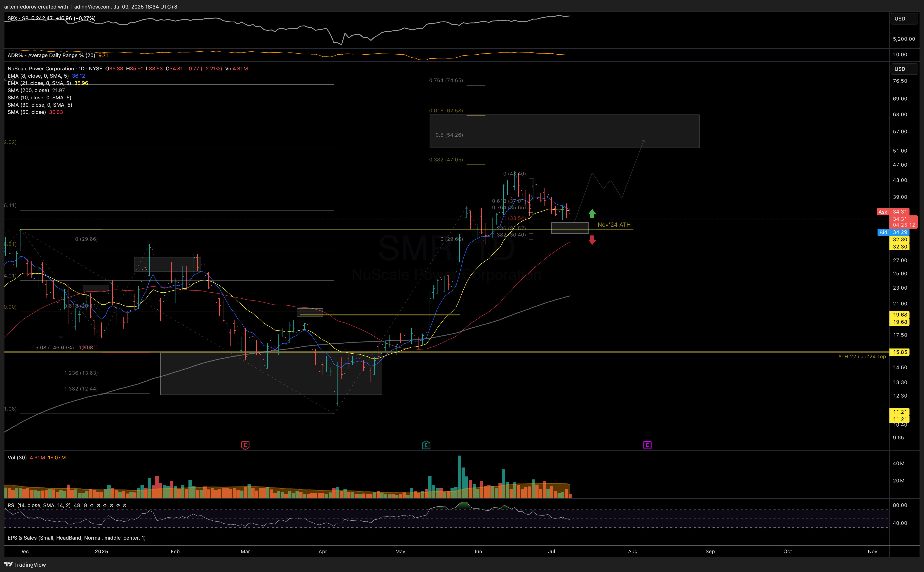Click the Apr label on the time axis
924x572 pixels.
pos(323,551)
